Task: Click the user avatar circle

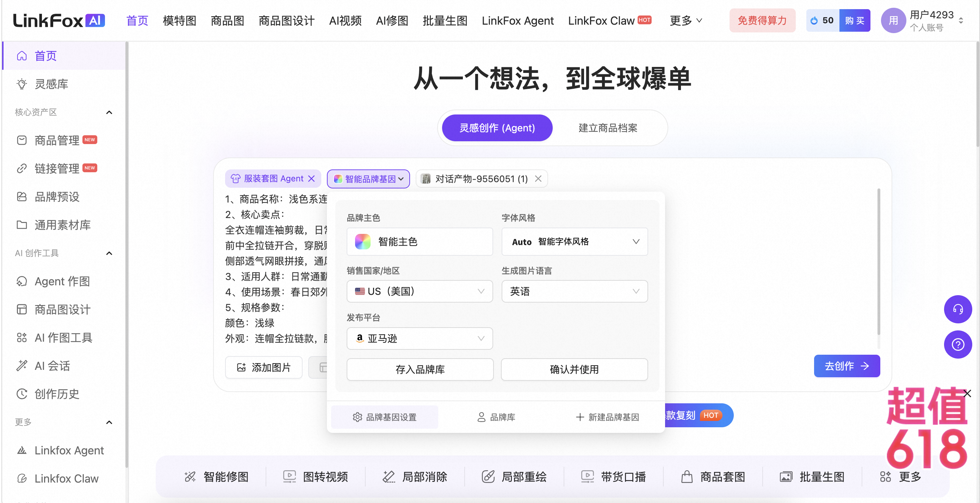Action: click(x=893, y=20)
